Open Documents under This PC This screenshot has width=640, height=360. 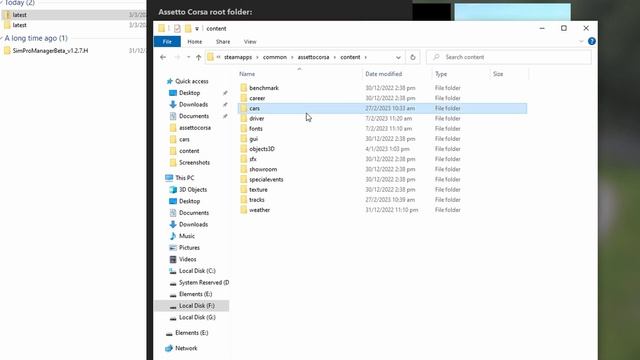[193, 213]
